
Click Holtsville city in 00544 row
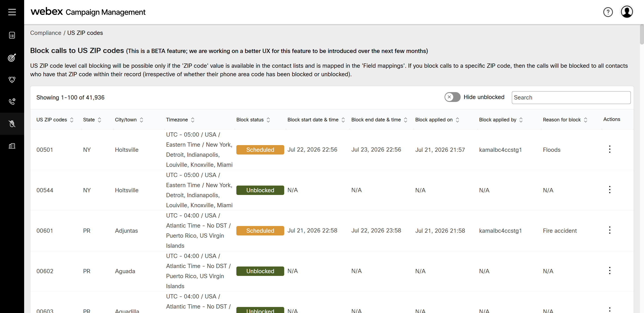pos(127,190)
